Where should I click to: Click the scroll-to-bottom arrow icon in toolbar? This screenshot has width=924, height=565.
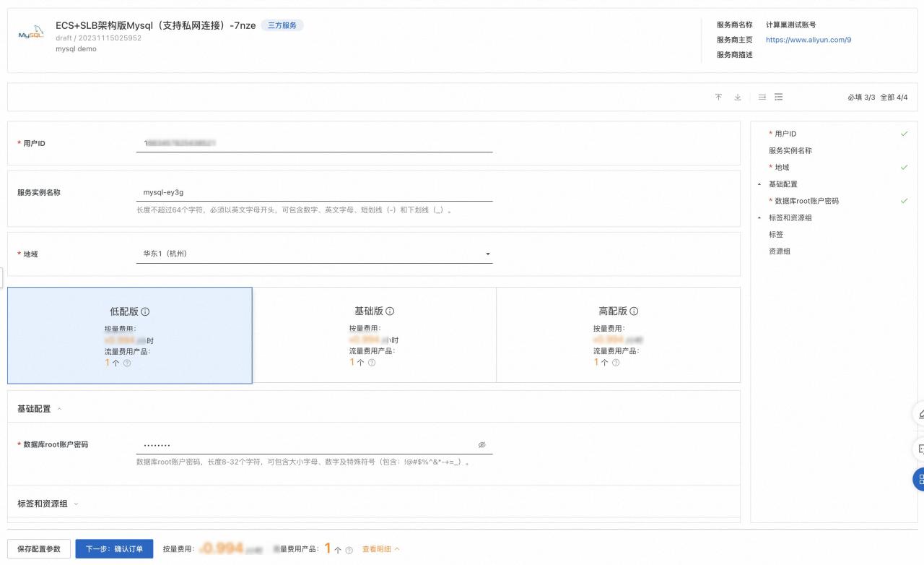(x=738, y=98)
